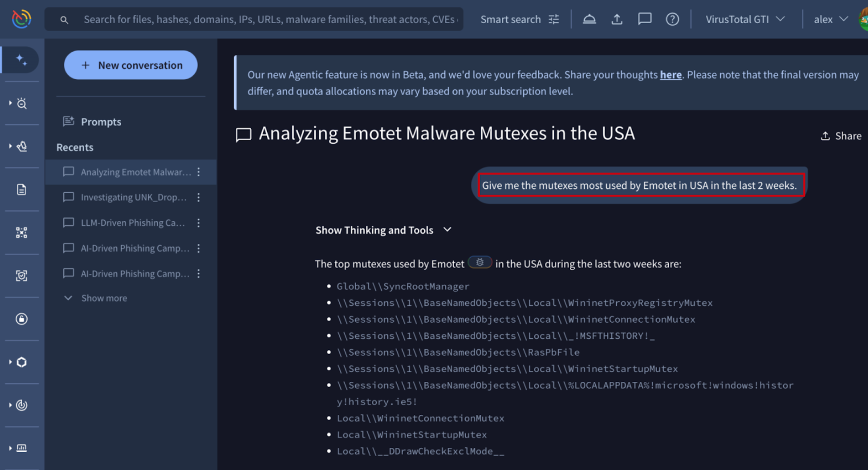Expand the hexagon sidebar section arrow
The width and height of the screenshot is (868, 470).
(x=10, y=362)
